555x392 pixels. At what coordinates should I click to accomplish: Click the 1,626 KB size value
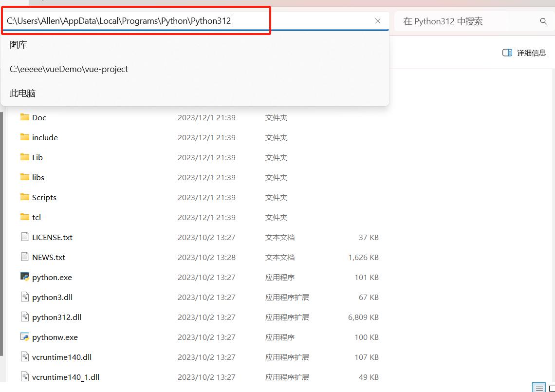coord(363,258)
